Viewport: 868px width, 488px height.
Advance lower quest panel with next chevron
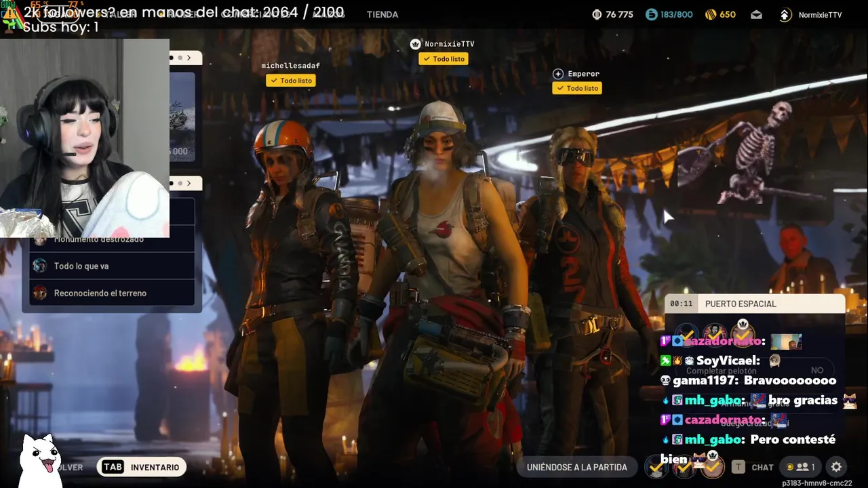pos(189,183)
